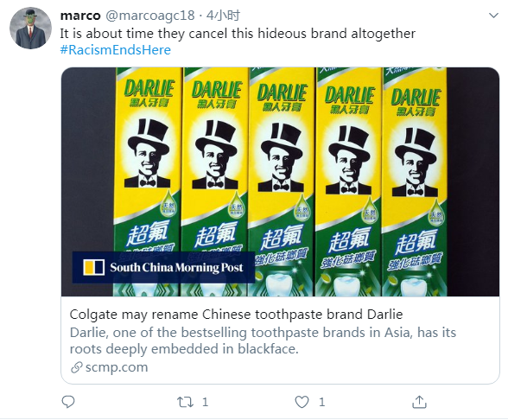508x420 pixels.
Task: Click the like count number 1
Action: click(x=321, y=402)
